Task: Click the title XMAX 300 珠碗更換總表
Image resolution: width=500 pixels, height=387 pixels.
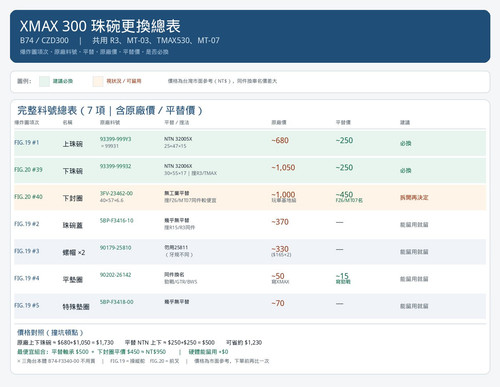Action: click(x=100, y=26)
